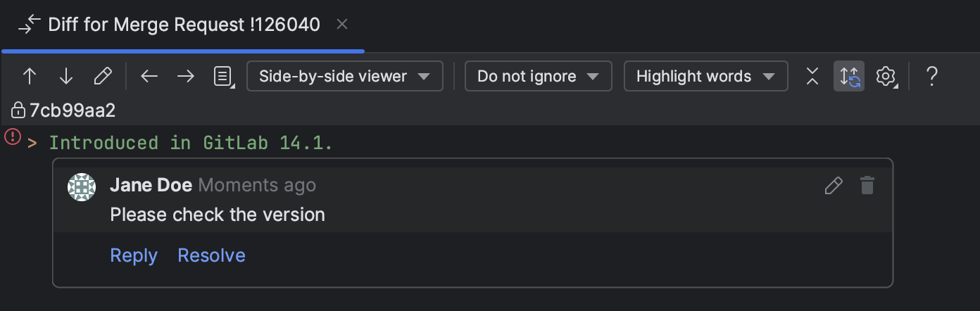The width and height of the screenshot is (980, 311).
Task: Click the pencil jump-to-source icon in toolbar
Action: tap(103, 76)
